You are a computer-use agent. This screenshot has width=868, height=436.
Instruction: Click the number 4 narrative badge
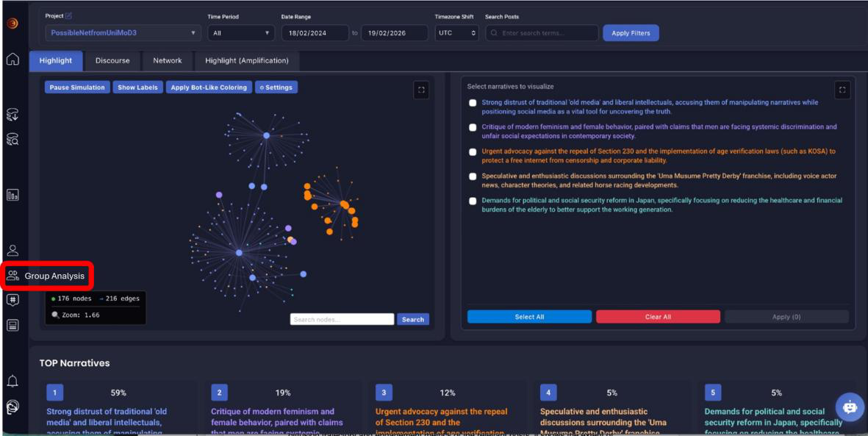click(x=548, y=393)
